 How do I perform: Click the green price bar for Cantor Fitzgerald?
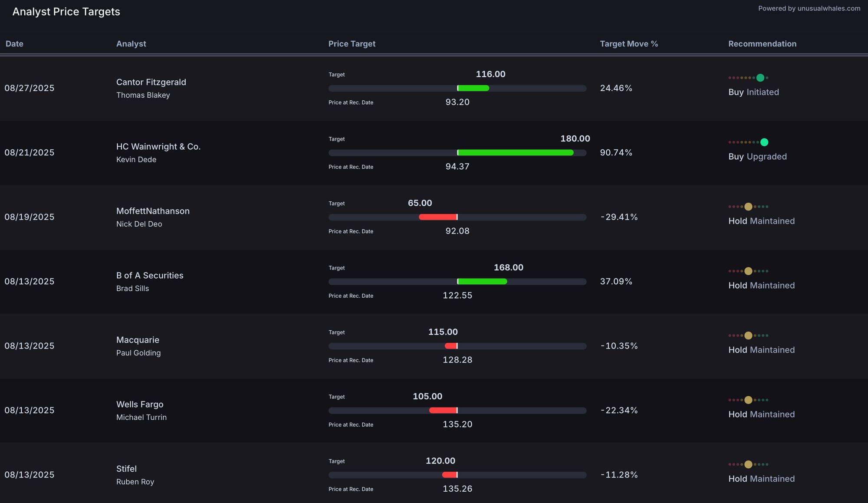(x=473, y=88)
